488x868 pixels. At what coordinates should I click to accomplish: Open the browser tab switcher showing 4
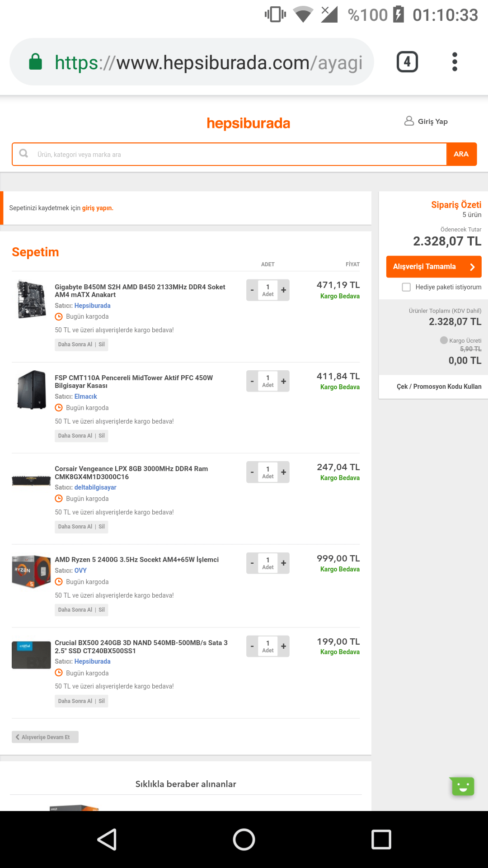tap(407, 62)
